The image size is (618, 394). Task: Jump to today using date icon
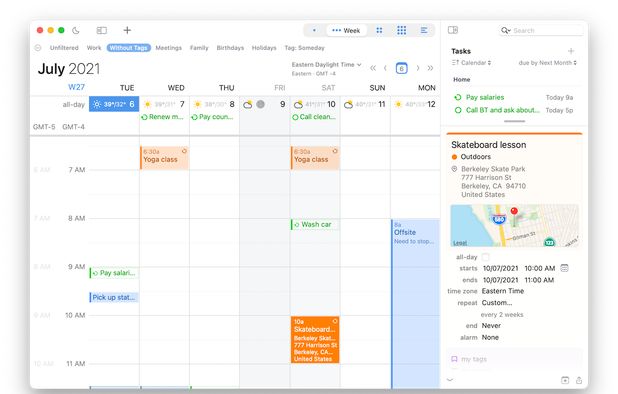pos(401,69)
